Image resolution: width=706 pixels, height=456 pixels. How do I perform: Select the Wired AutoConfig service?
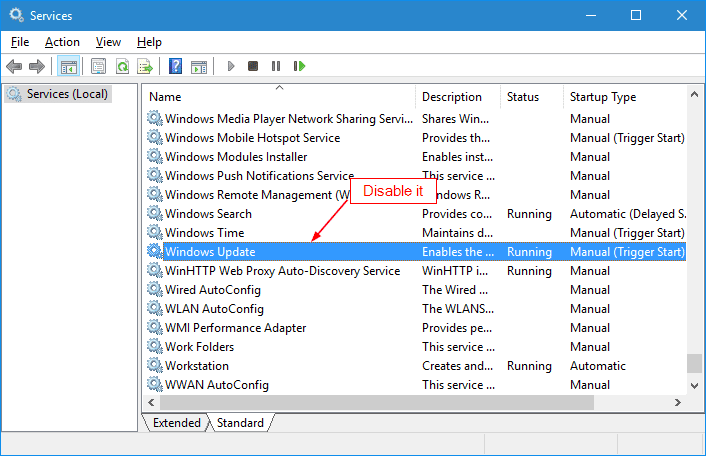click(416, 289)
